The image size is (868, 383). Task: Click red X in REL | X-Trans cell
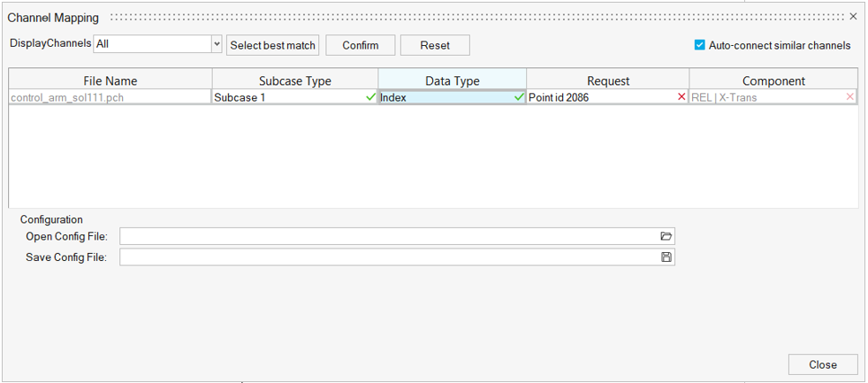[850, 97]
